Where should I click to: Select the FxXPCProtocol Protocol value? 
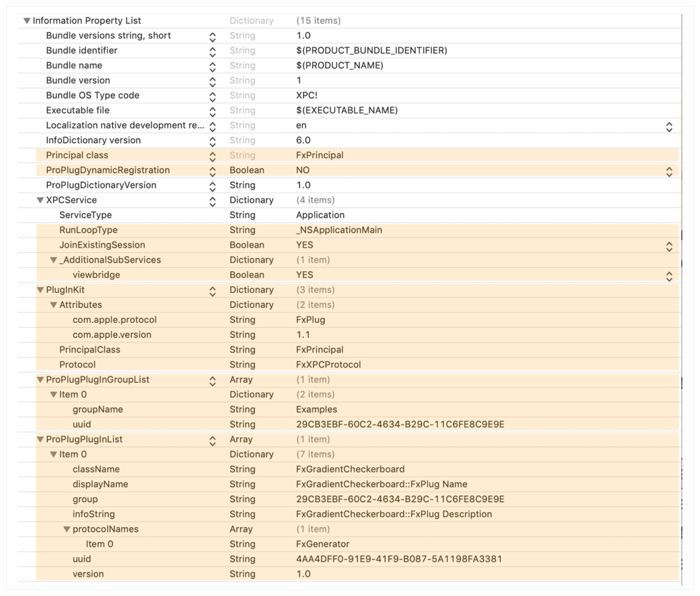click(328, 365)
